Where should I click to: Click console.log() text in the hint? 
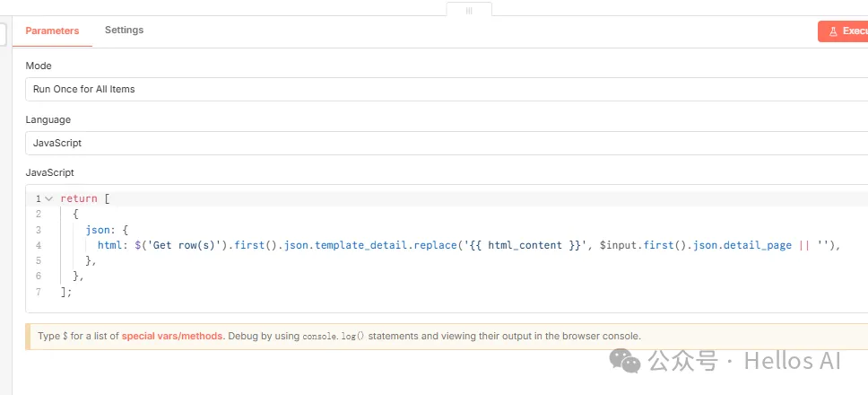click(334, 337)
